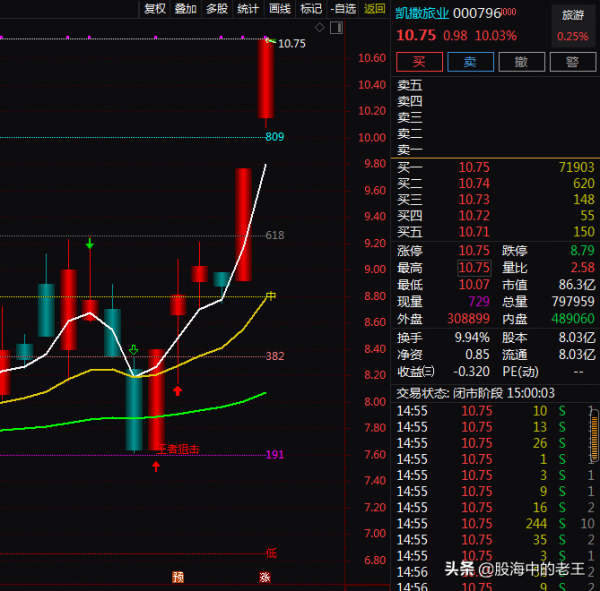
Task: Remove stock via -自选 button
Action: click(x=343, y=8)
